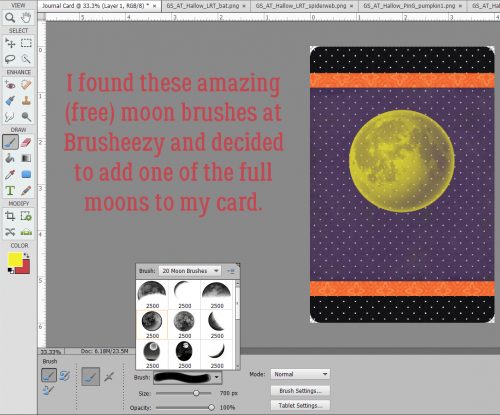Click the 33.33% zoom level field
500x415 pixels.
(x=51, y=352)
